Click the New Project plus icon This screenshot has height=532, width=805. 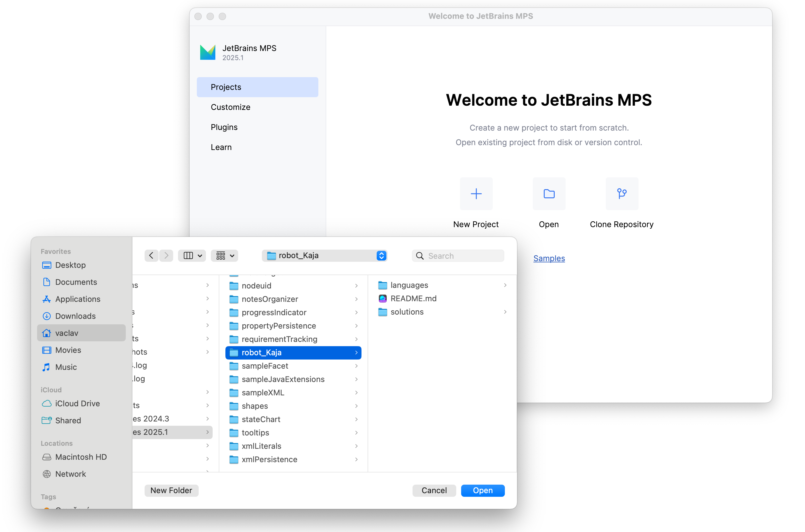click(476, 194)
